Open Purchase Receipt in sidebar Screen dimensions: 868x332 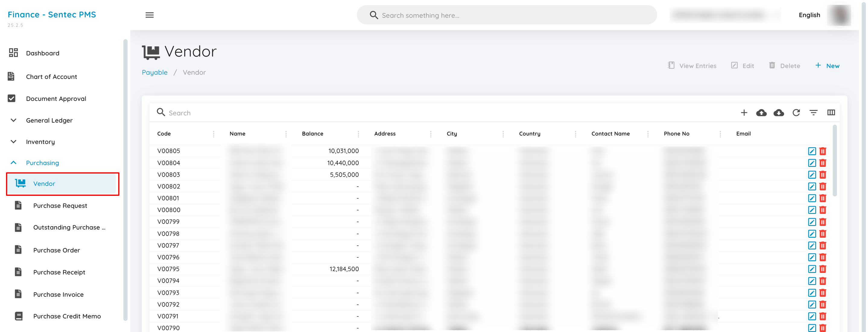tap(59, 272)
